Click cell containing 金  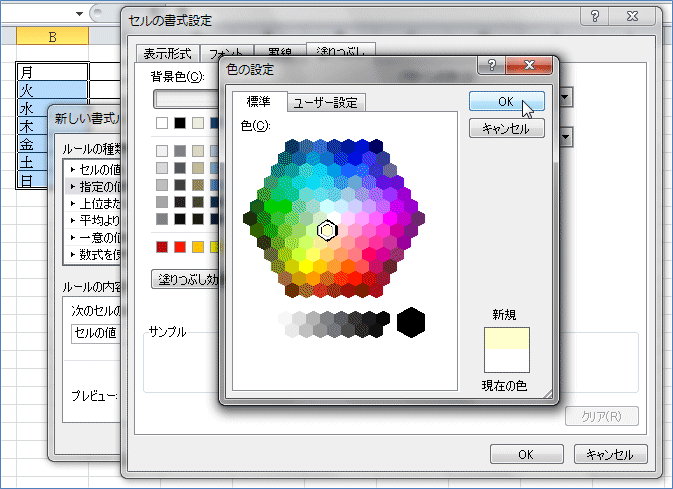pyautogui.click(x=33, y=144)
